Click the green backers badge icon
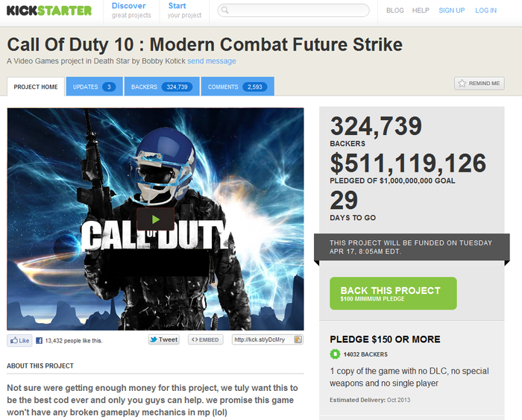This screenshot has height=420, width=522. point(335,354)
